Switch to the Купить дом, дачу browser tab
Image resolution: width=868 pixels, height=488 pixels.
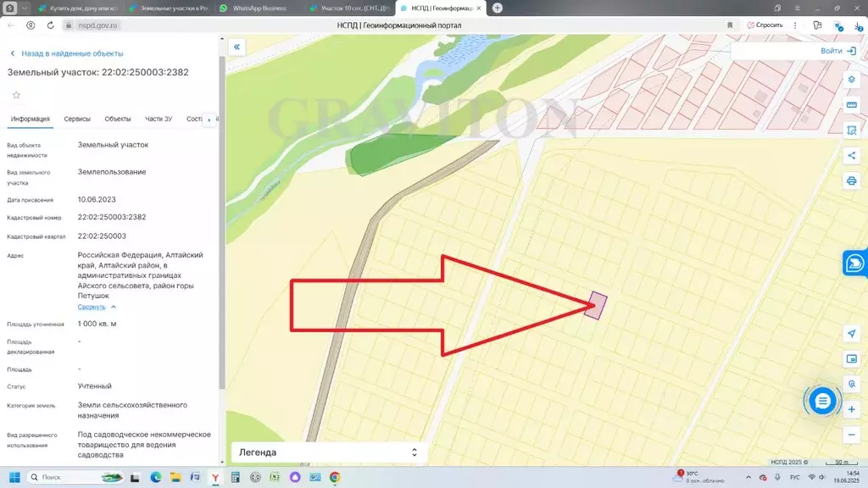(78, 8)
